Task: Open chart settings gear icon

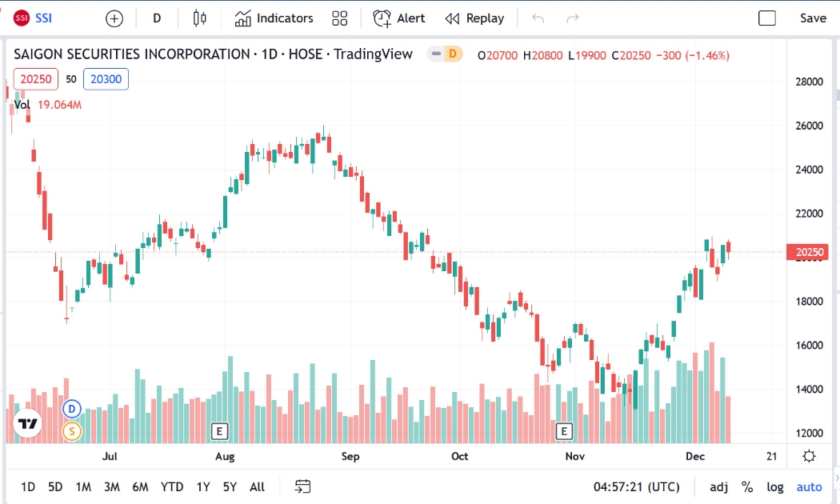Action: [x=809, y=456]
